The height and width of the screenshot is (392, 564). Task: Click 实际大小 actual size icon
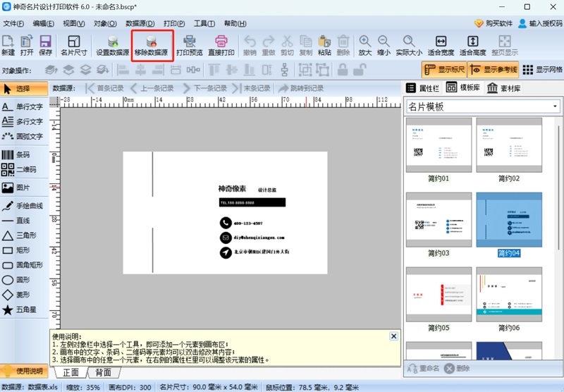pyautogui.click(x=409, y=45)
